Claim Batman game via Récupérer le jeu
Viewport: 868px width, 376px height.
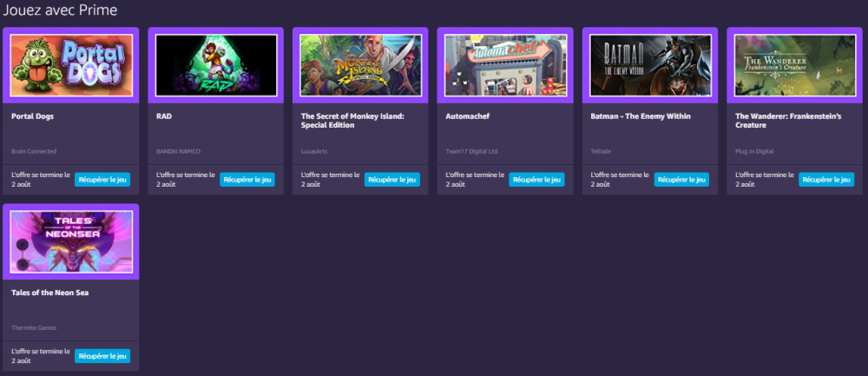(682, 180)
